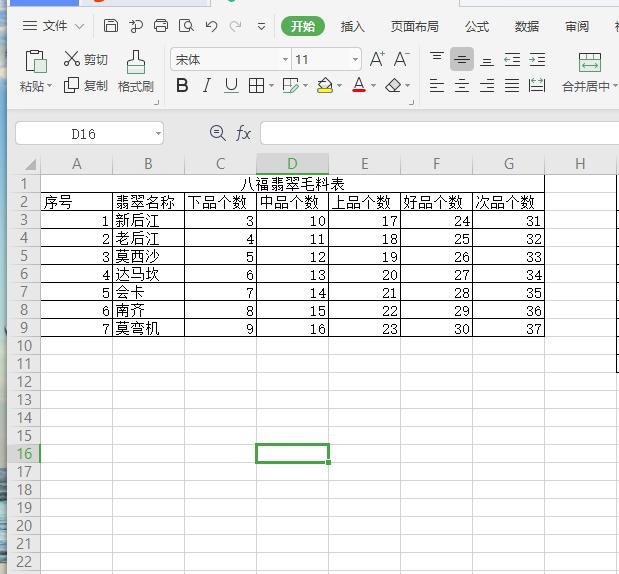The image size is (619, 574).
Task: Click the Align Bottom icon
Action: pos(487,61)
